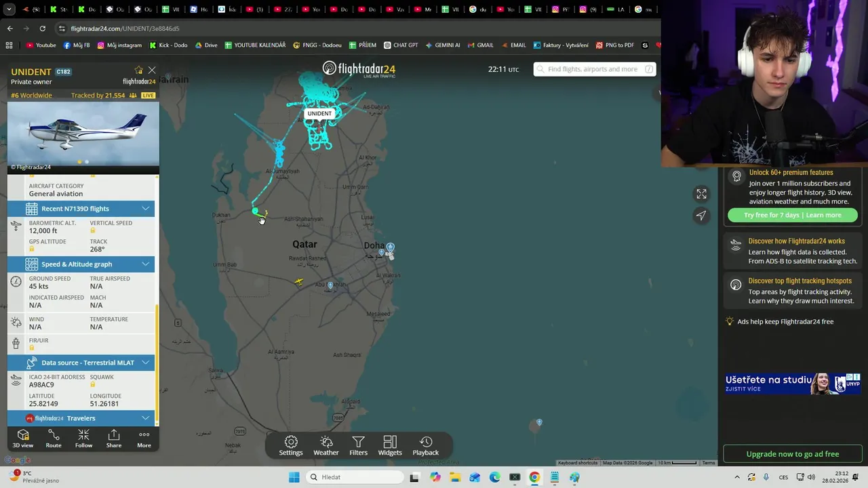Image resolution: width=868 pixels, height=488 pixels.
Task: Reload the flightradar24 page
Action: tap(42, 28)
